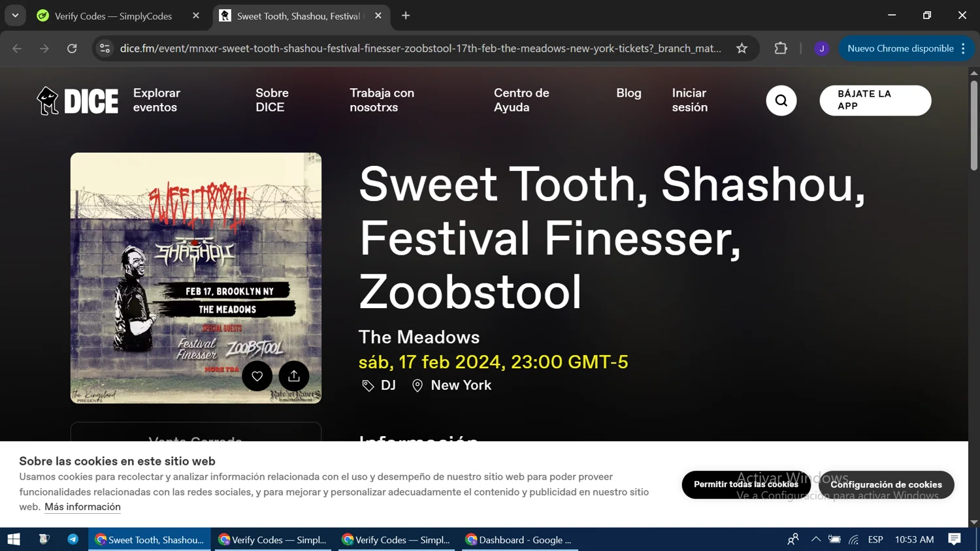Switch to Sweet Tooth, Shashou taskbar window
Screen dimensions: 980x551
coord(150,539)
